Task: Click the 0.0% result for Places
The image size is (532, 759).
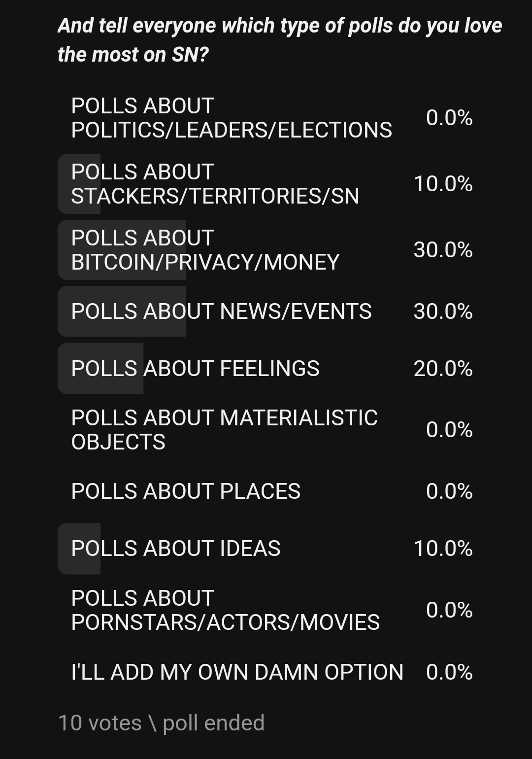Action: [449, 491]
